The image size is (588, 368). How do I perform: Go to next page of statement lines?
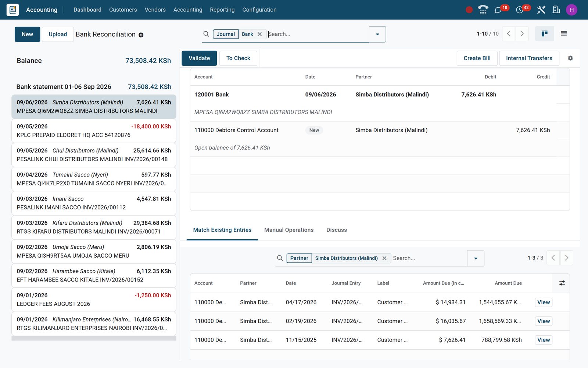click(x=522, y=34)
